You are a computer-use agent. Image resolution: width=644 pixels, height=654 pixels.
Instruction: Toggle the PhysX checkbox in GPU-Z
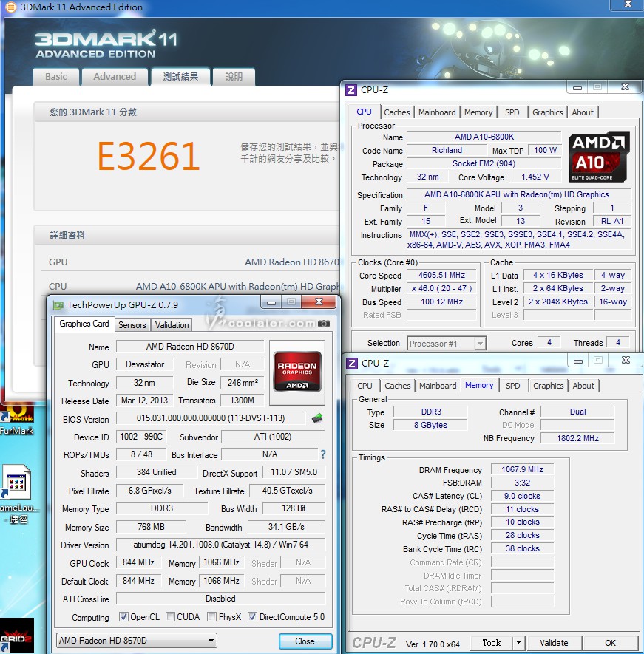(212, 616)
